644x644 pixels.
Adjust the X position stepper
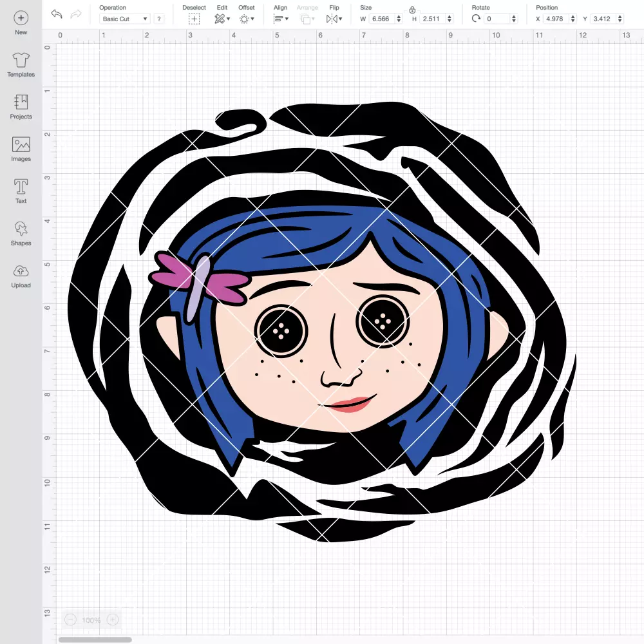click(573, 19)
